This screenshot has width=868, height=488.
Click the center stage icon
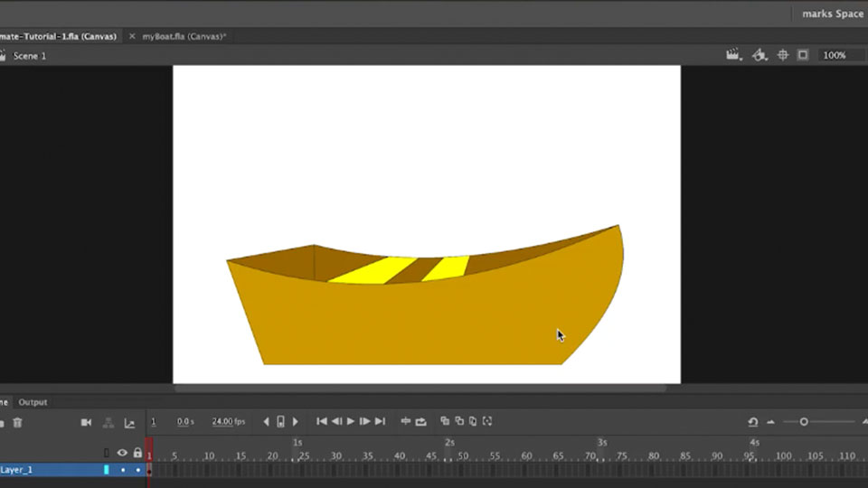(783, 55)
